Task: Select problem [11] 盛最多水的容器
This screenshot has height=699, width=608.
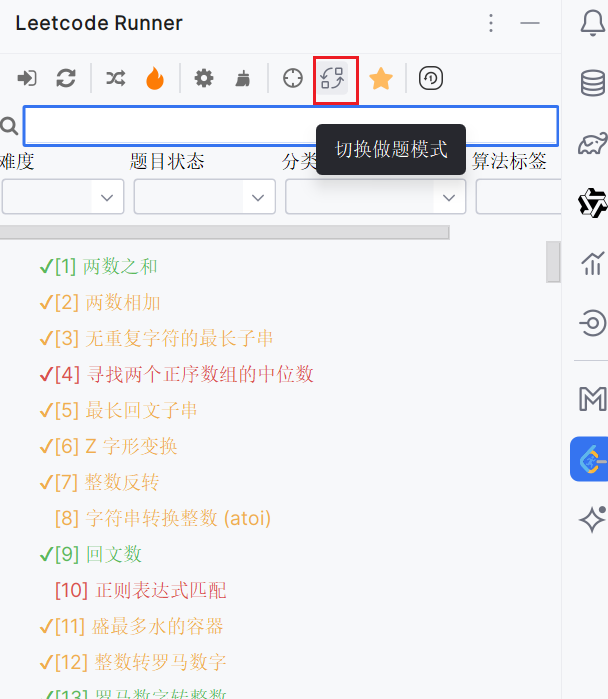Action: click(x=131, y=627)
